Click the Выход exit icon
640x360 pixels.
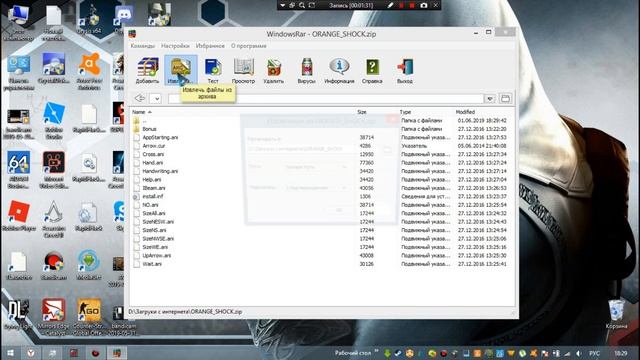tap(404, 70)
